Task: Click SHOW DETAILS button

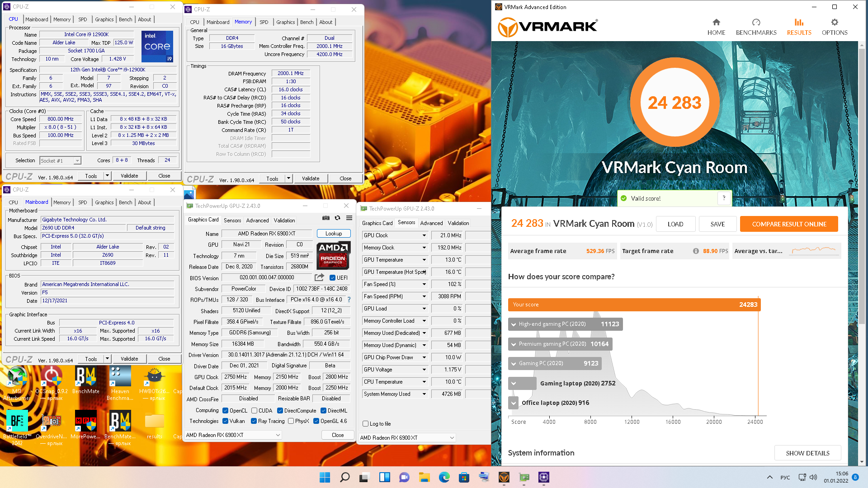Action: [x=807, y=453]
